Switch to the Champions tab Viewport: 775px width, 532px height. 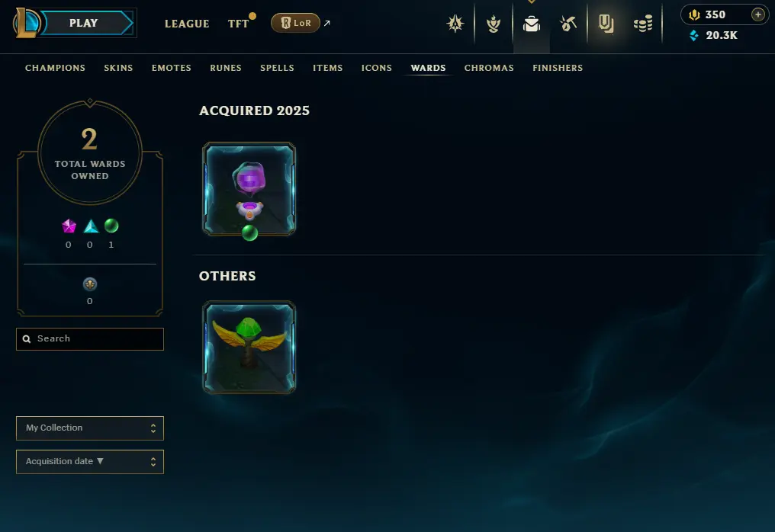[x=56, y=68]
